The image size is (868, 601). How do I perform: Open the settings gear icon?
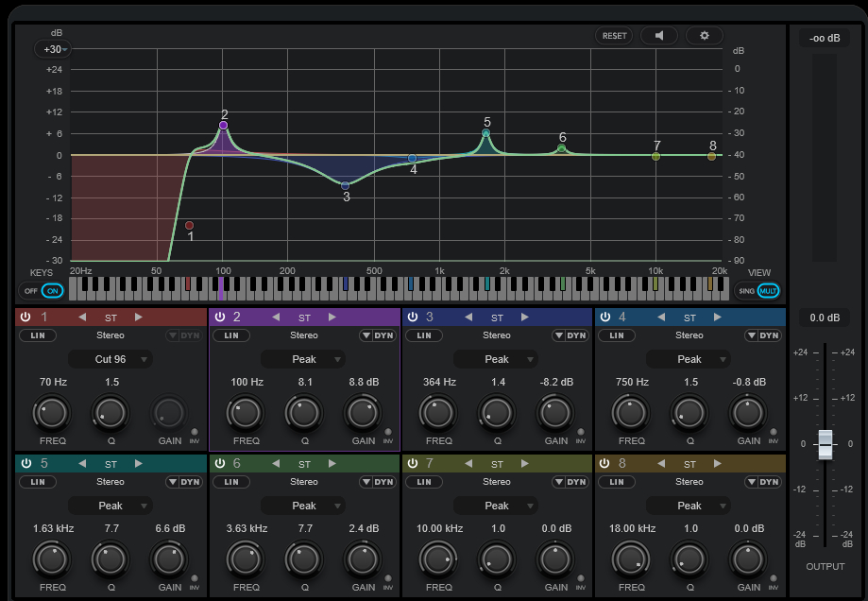coord(704,36)
